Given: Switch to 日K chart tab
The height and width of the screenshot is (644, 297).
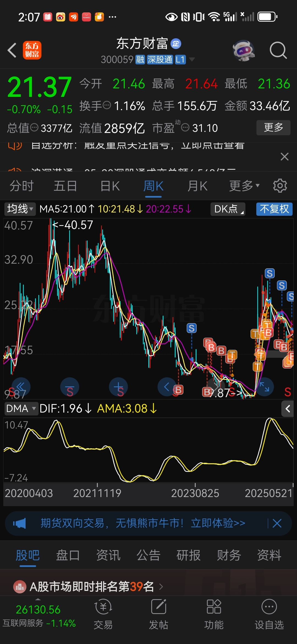Looking at the screenshot, I should (x=110, y=186).
